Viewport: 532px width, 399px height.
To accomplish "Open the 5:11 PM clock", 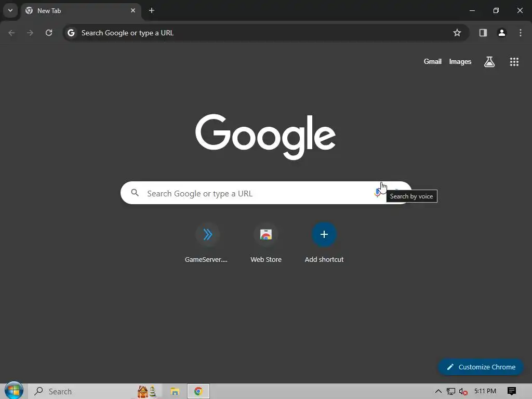I will pyautogui.click(x=485, y=391).
